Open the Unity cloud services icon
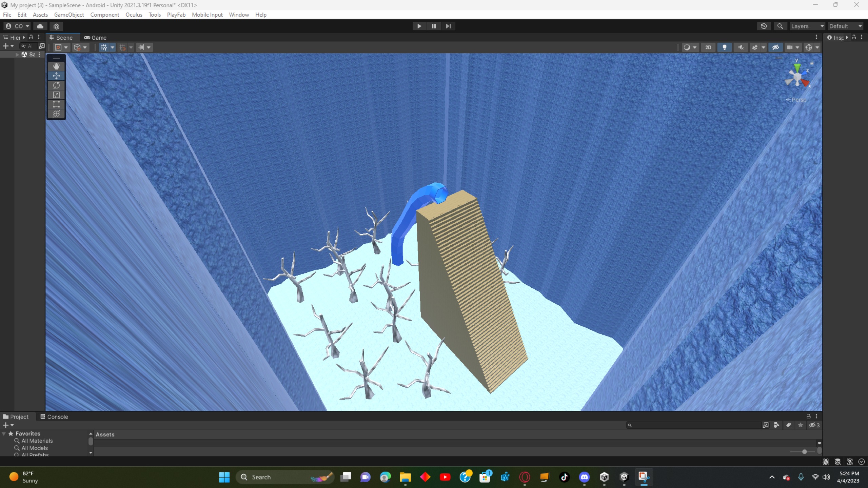This screenshot has width=868, height=488. click(x=40, y=26)
